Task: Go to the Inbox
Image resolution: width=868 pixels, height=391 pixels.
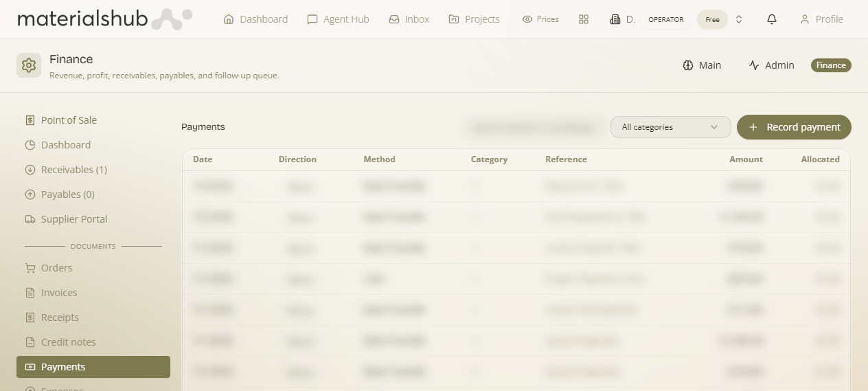Action: click(x=409, y=19)
